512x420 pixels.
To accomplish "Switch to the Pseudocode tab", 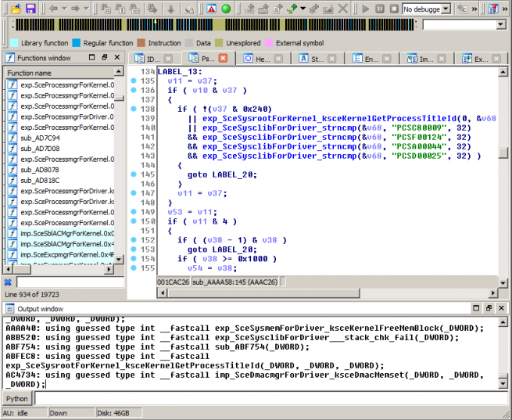I will pyautogui.click(x=206, y=59).
